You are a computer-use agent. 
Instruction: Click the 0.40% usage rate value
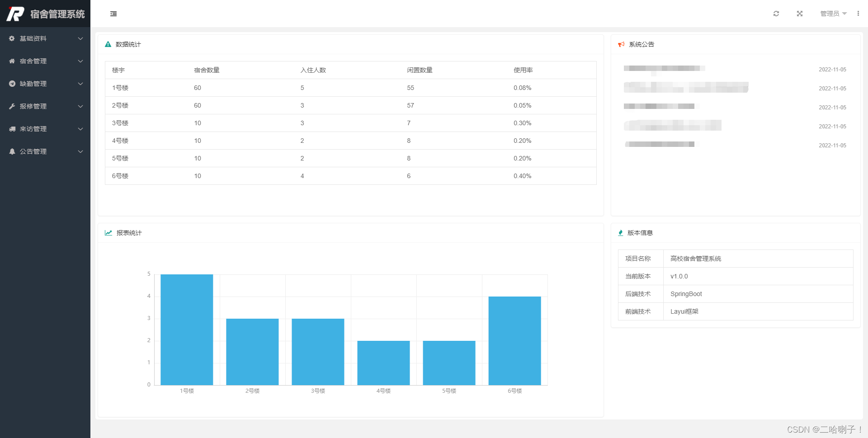coord(522,176)
